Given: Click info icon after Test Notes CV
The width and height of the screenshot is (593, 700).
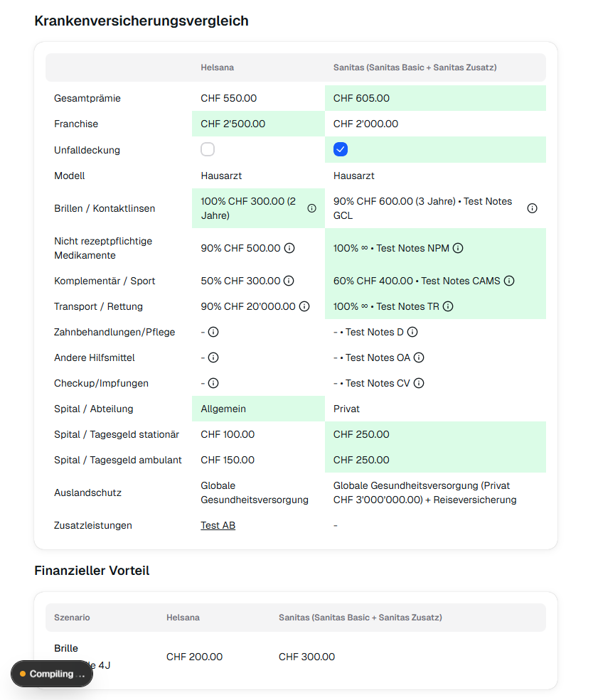Looking at the screenshot, I should (x=419, y=383).
